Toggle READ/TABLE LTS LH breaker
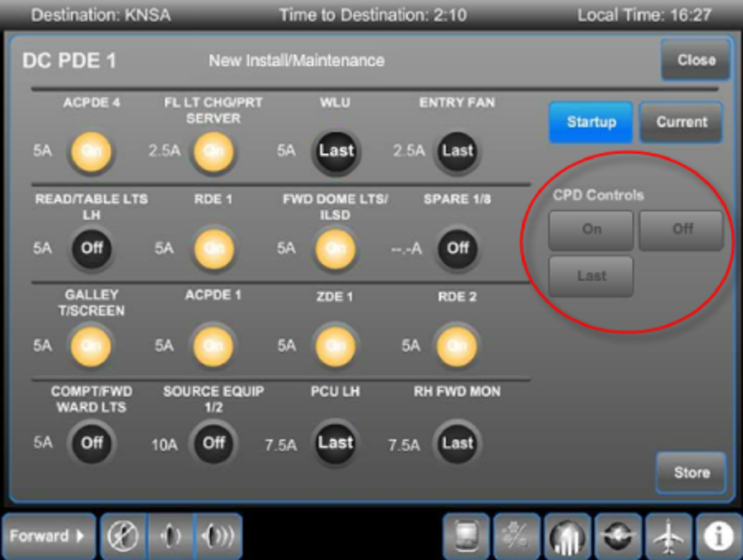Screen dimensions: 743x560 91,248
